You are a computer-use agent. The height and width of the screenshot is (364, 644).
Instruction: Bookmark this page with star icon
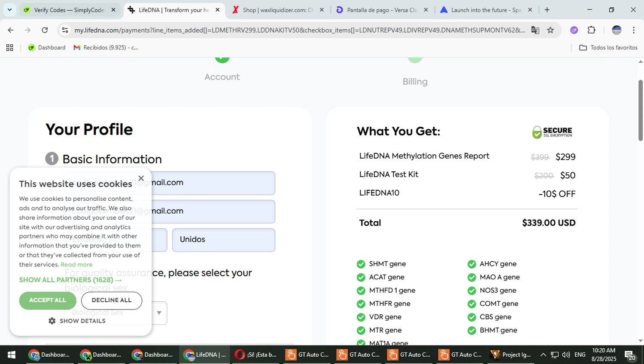tap(550, 30)
